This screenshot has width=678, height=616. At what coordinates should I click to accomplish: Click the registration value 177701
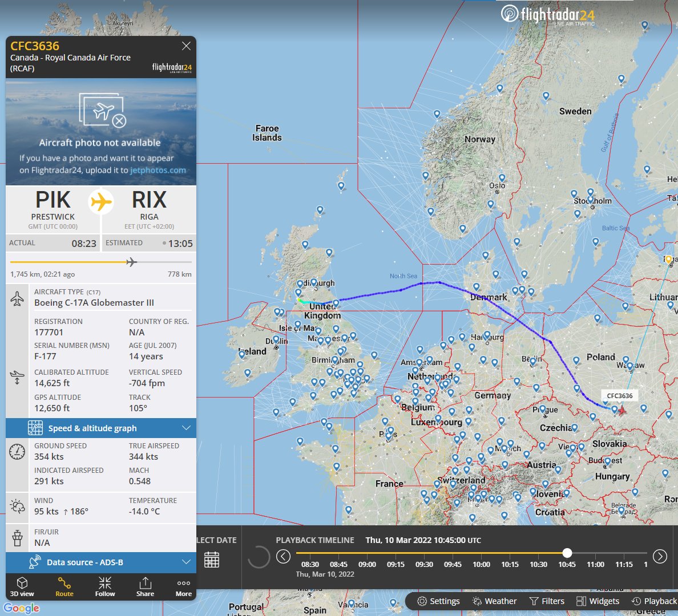pyautogui.click(x=49, y=333)
